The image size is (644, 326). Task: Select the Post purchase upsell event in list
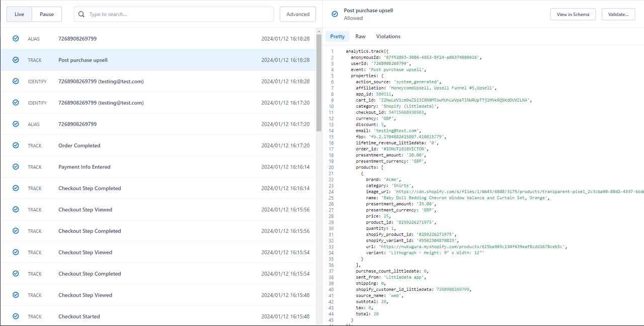[x=158, y=60]
